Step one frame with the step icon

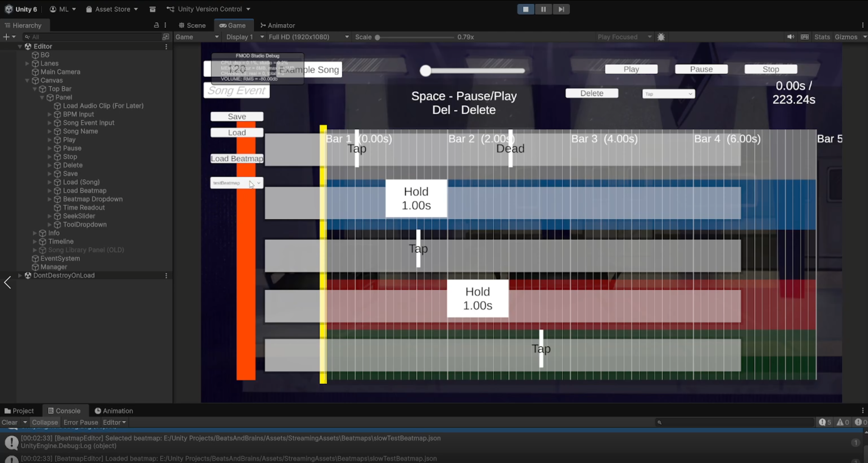point(561,9)
